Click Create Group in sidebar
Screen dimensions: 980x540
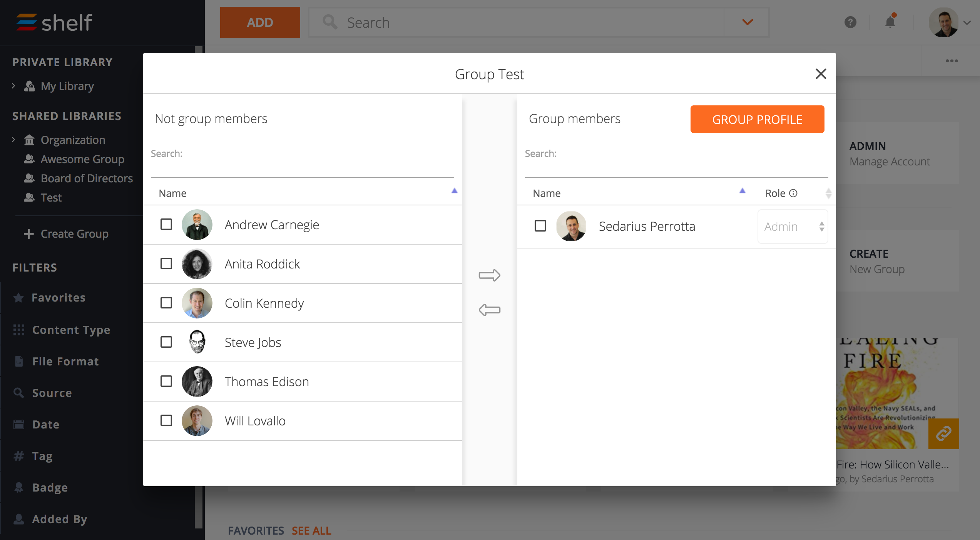pyautogui.click(x=74, y=234)
